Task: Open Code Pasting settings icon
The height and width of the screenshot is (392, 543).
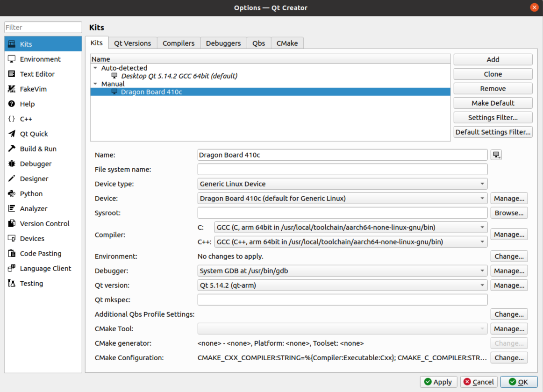Action: 12,254
